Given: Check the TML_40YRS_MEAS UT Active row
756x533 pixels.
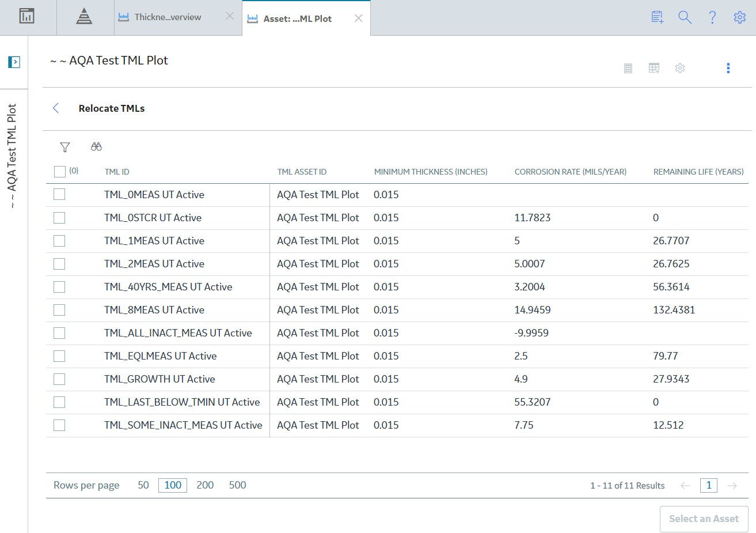Looking at the screenshot, I should (59, 287).
